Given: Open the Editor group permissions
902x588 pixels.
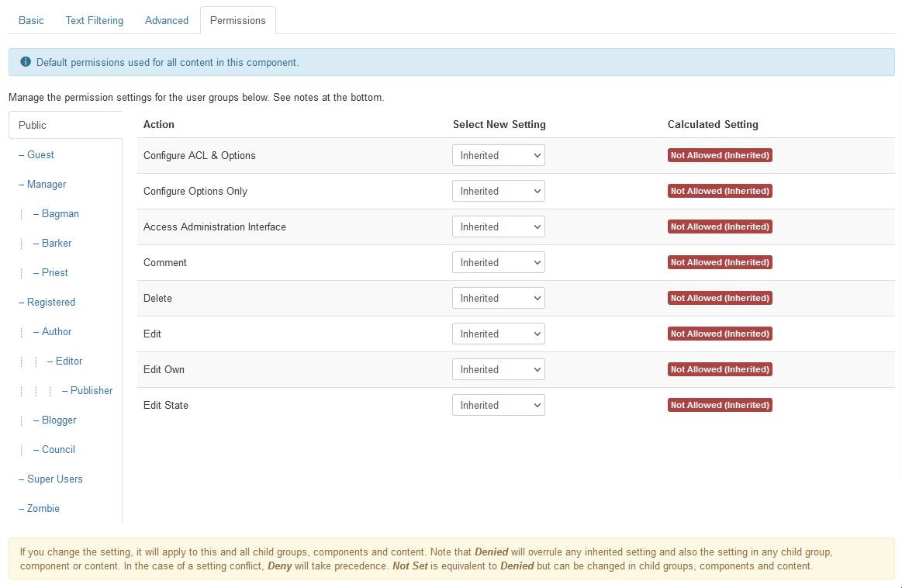Looking at the screenshot, I should (68, 361).
